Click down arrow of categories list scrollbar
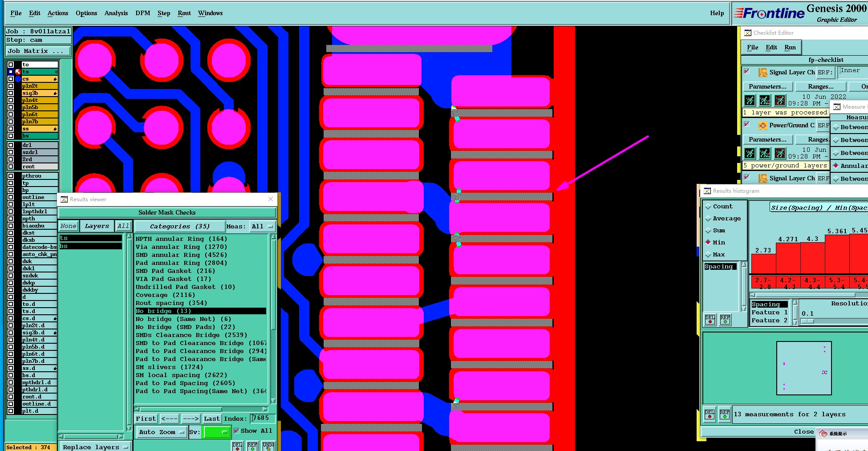The height and width of the screenshot is (451, 868). point(273,401)
